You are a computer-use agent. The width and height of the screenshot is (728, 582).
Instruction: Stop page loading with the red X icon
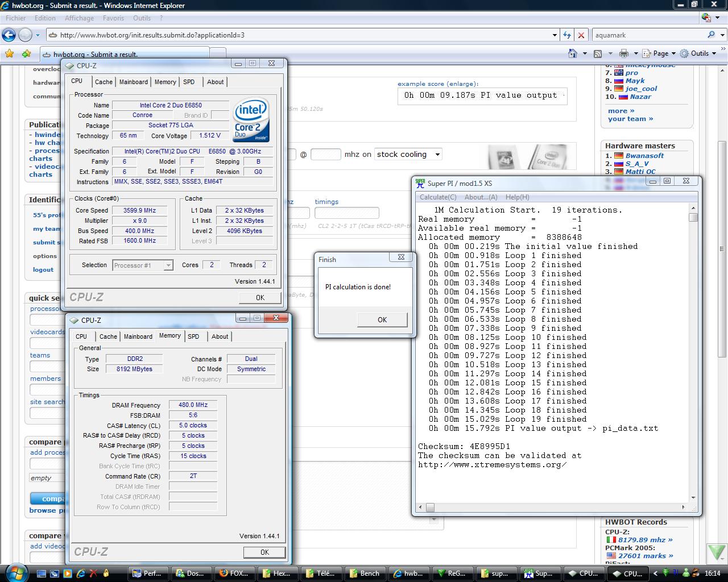pyautogui.click(x=581, y=35)
